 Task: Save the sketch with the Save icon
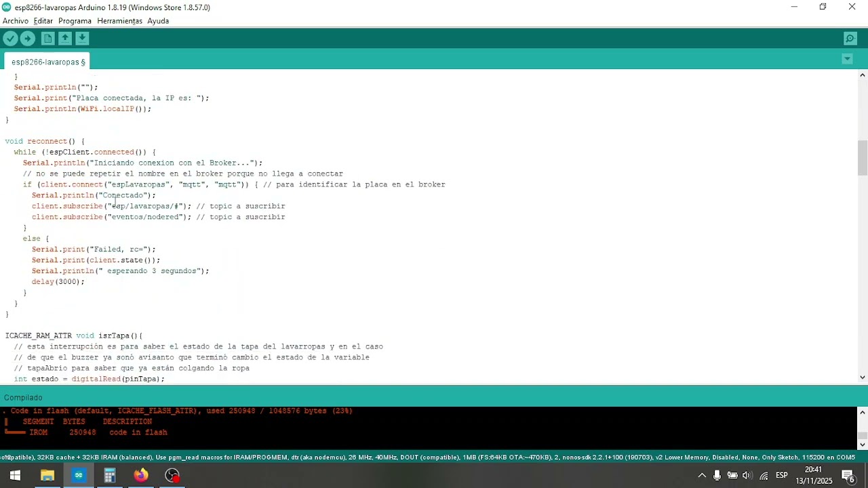coord(82,39)
